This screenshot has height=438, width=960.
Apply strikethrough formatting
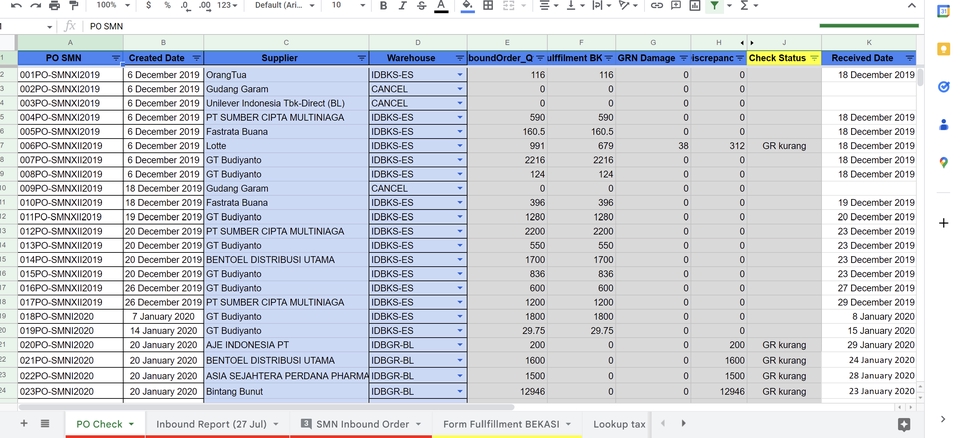pos(421,6)
